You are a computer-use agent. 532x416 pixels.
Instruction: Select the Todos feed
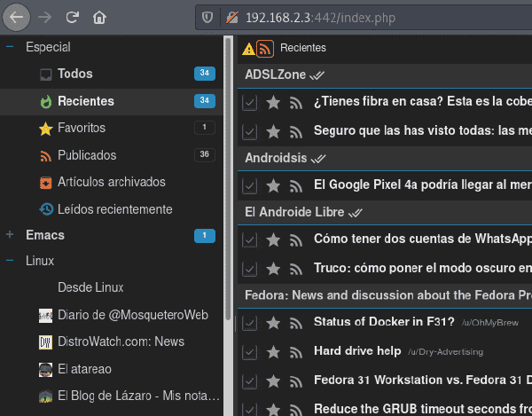tap(112, 74)
